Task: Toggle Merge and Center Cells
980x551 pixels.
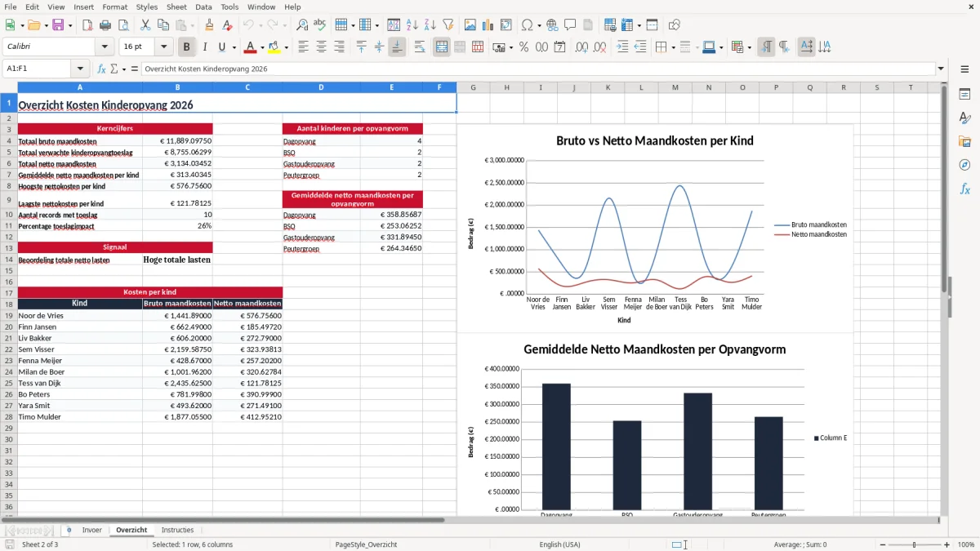Action: 442,47
